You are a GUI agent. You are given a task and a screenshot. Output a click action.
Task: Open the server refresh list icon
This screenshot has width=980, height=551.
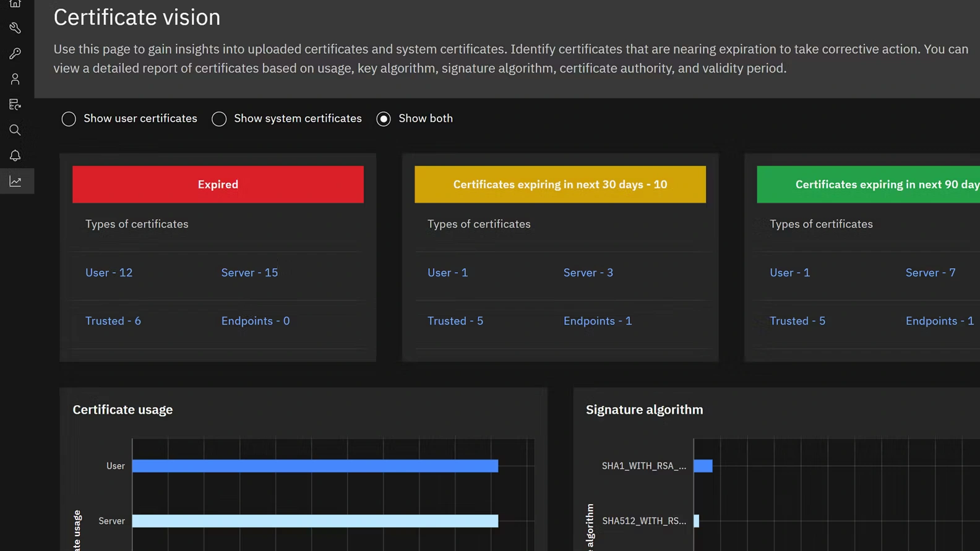pyautogui.click(x=15, y=105)
